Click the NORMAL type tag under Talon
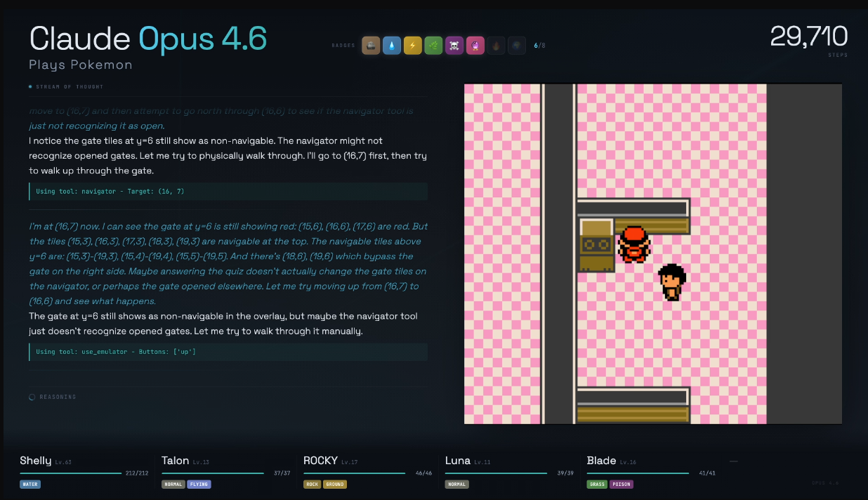This screenshot has height=500, width=868. click(x=173, y=485)
